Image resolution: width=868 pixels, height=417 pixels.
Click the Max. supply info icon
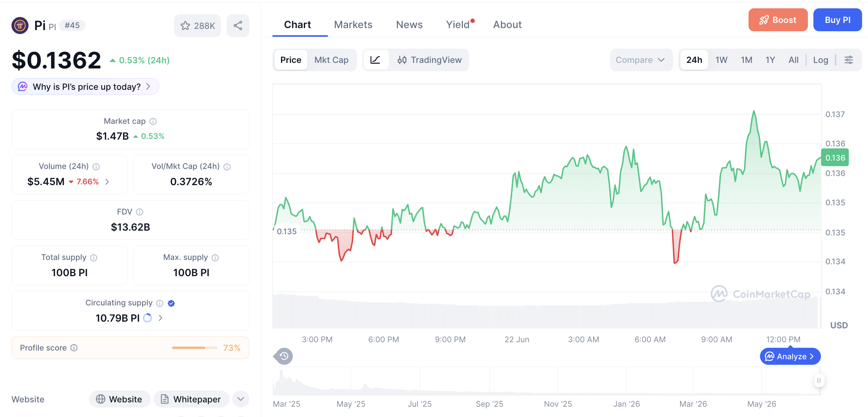click(215, 258)
